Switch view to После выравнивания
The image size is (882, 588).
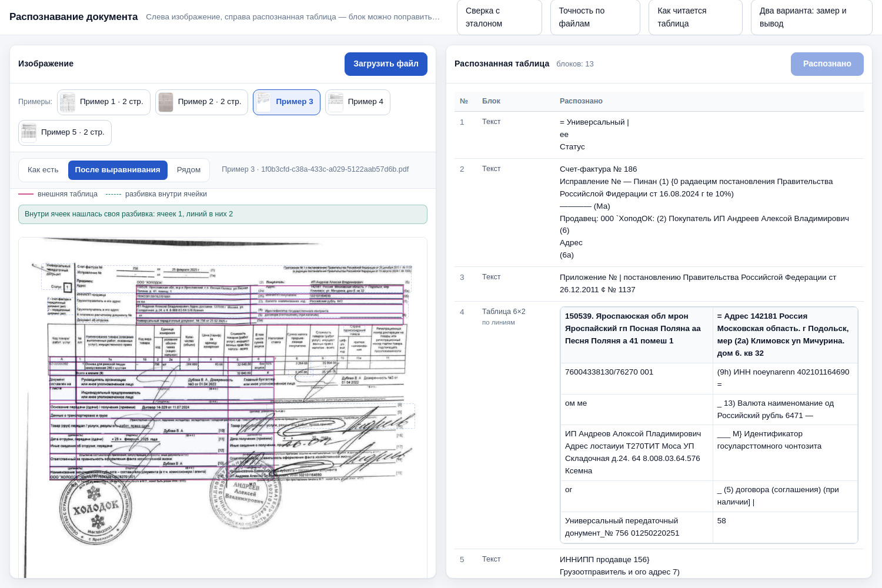118,170
